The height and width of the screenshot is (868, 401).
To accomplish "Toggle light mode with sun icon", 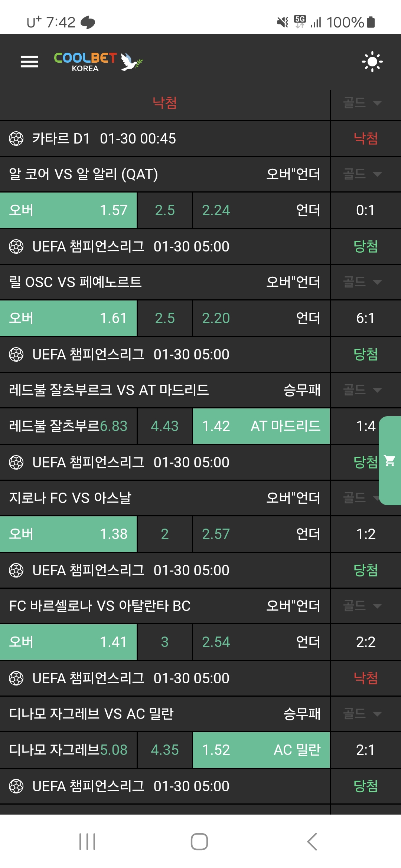I will point(372,62).
